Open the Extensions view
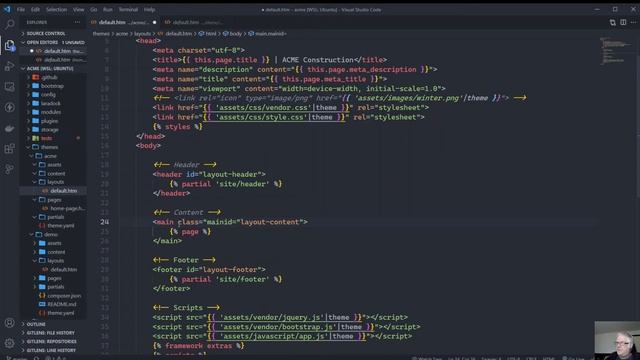640x360 pixels. click(9, 149)
